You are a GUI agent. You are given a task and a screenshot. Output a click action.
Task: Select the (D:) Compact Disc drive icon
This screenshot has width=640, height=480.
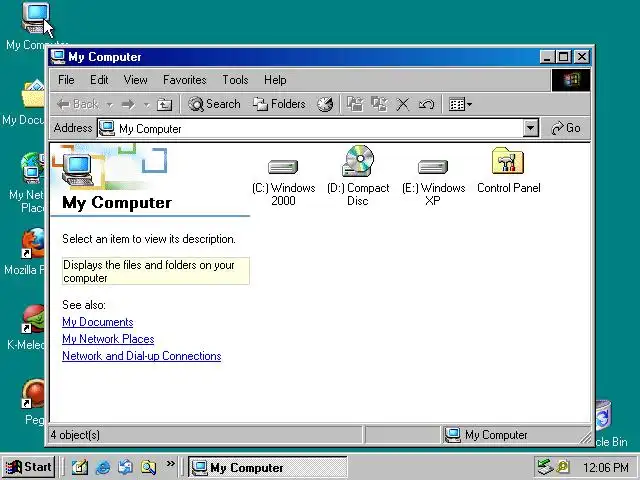tap(358, 161)
